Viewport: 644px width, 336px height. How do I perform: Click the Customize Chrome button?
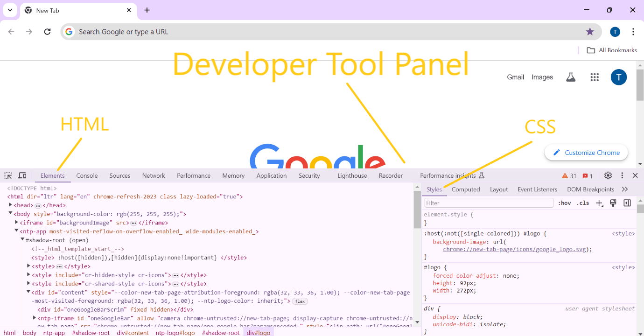point(586,153)
